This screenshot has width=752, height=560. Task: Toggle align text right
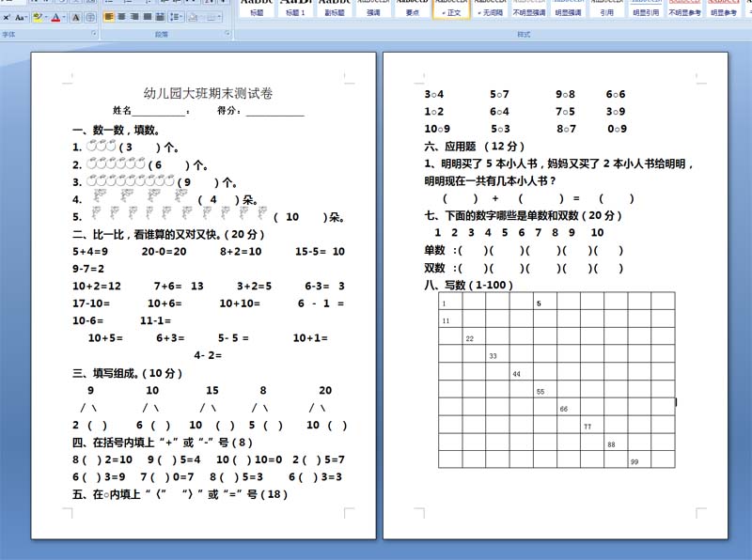[x=134, y=17]
